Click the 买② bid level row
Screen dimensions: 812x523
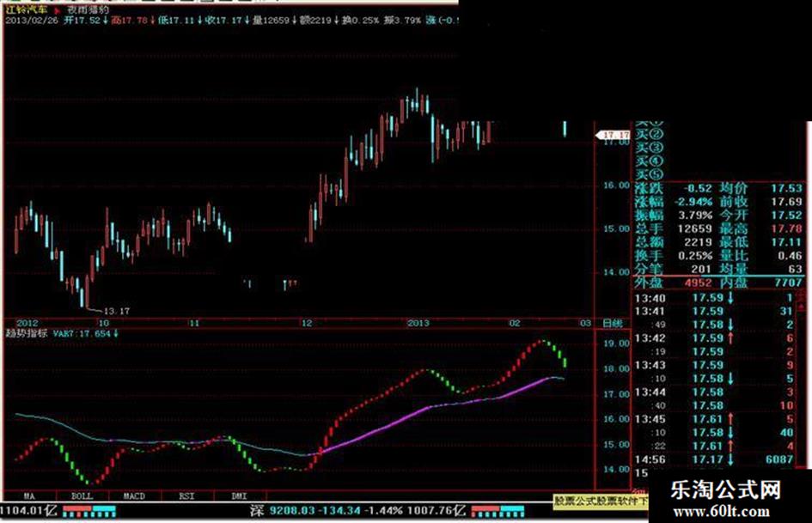click(650, 135)
